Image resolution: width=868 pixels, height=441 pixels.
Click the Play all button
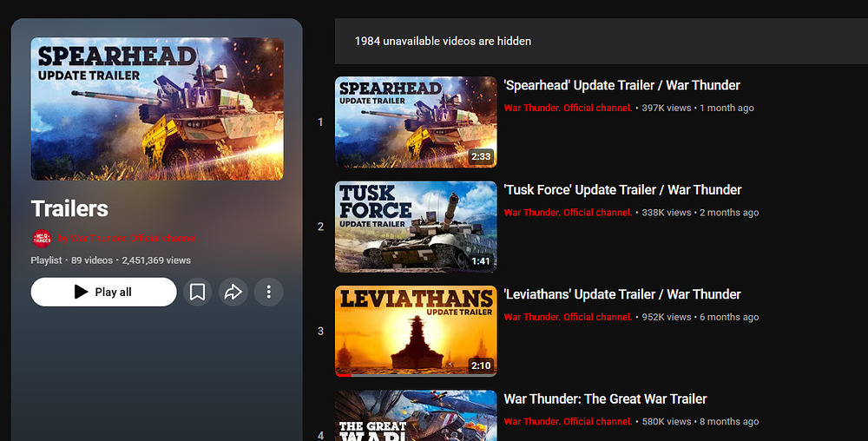point(103,293)
